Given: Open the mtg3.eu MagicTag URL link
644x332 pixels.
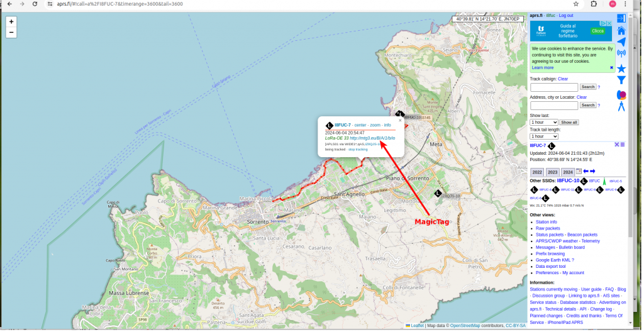Looking at the screenshot, I should (372, 138).
